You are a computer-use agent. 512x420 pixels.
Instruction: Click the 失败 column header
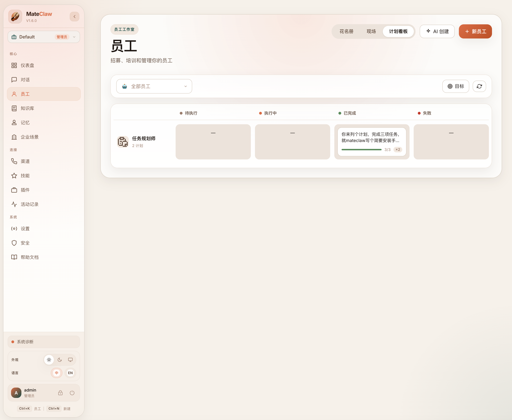pos(425,113)
